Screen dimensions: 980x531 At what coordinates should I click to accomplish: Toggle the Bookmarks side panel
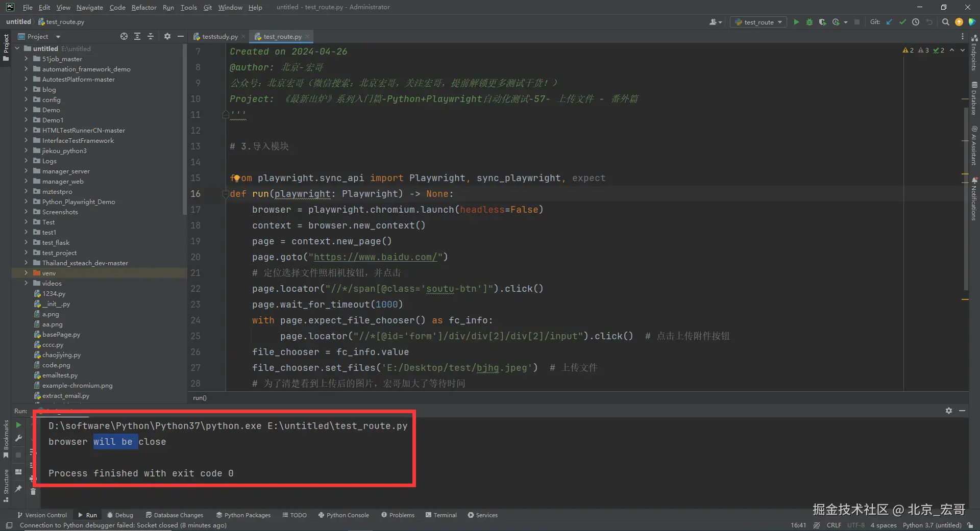click(6, 439)
